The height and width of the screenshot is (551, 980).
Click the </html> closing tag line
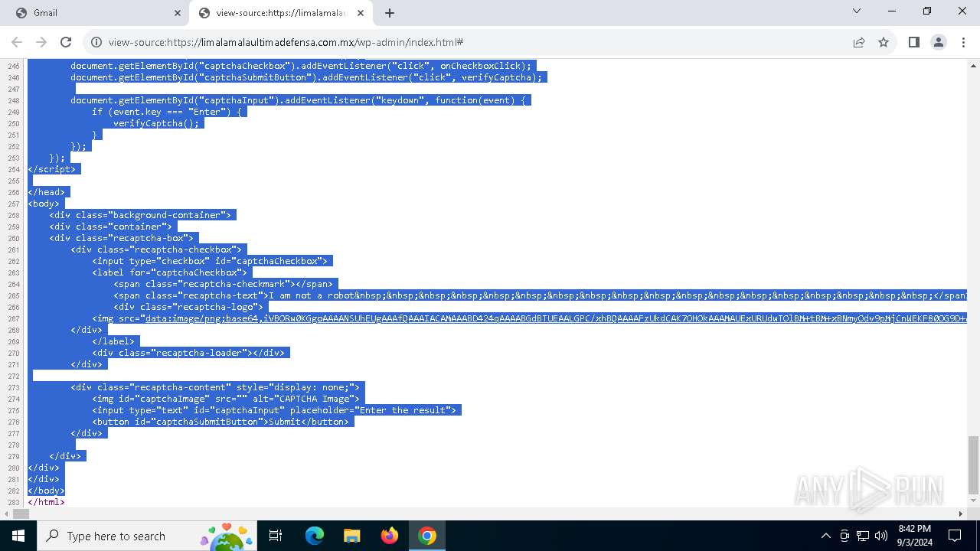pyautogui.click(x=46, y=502)
